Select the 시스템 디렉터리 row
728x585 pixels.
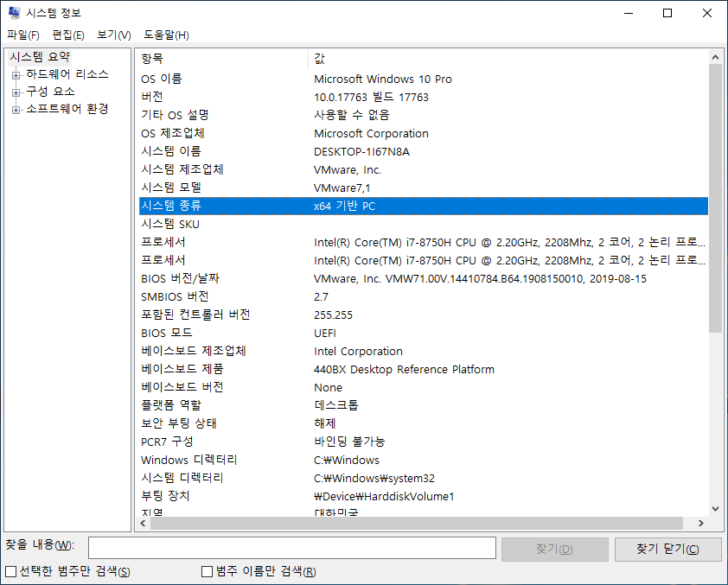click(424, 479)
